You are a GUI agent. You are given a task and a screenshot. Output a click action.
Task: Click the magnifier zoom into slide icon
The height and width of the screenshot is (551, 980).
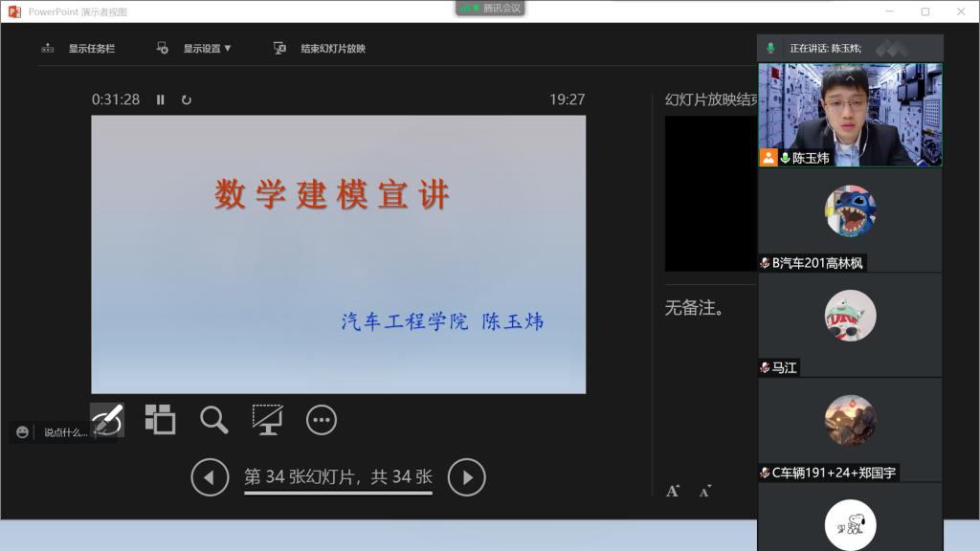click(x=213, y=419)
